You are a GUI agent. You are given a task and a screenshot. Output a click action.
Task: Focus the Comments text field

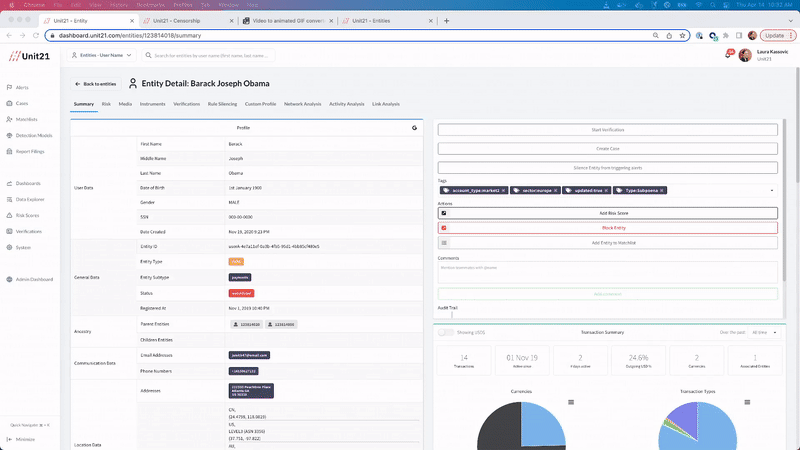608,272
